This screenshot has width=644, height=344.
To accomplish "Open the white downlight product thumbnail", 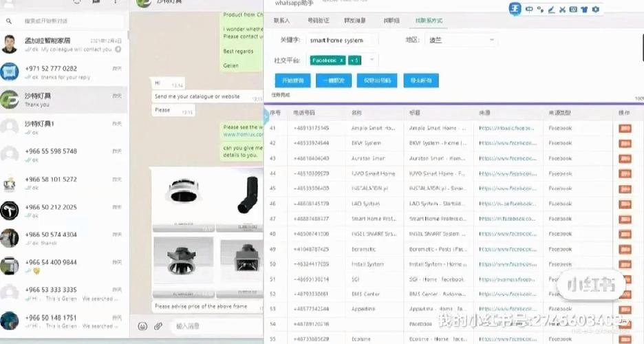I will pyautogui.click(x=183, y=200).
